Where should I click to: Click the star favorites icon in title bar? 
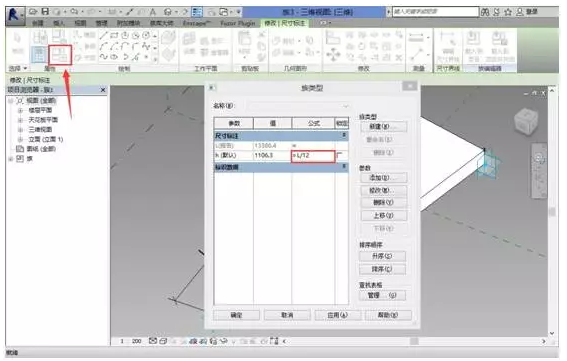click(x=508, y=12)
